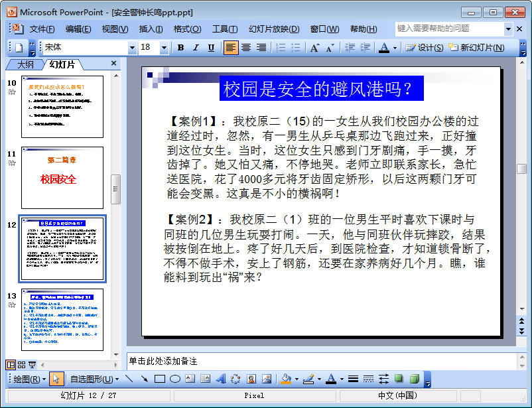Screen dimensions: 532x408
Task: Click the 设计 (Design) button
Action: [425, 48]
